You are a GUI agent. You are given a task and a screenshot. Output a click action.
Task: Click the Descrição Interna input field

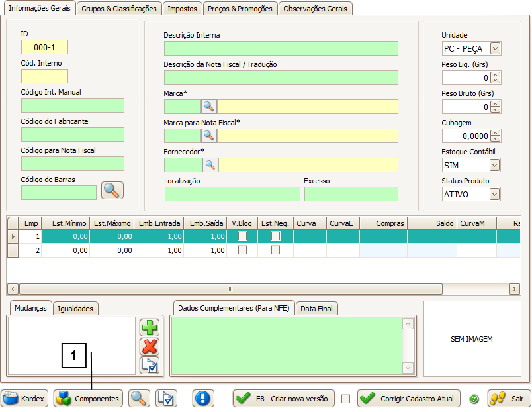(281, 48)
